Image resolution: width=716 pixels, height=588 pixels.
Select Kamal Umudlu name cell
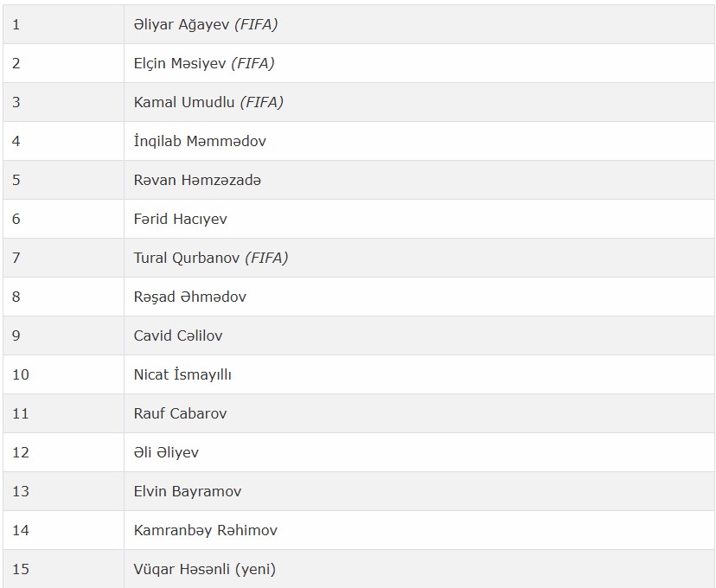[419, 102]
